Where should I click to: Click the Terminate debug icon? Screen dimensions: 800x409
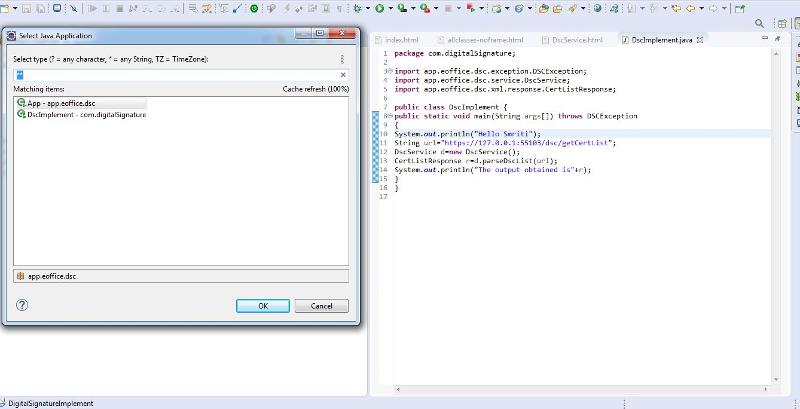click(x=119, y=8)
